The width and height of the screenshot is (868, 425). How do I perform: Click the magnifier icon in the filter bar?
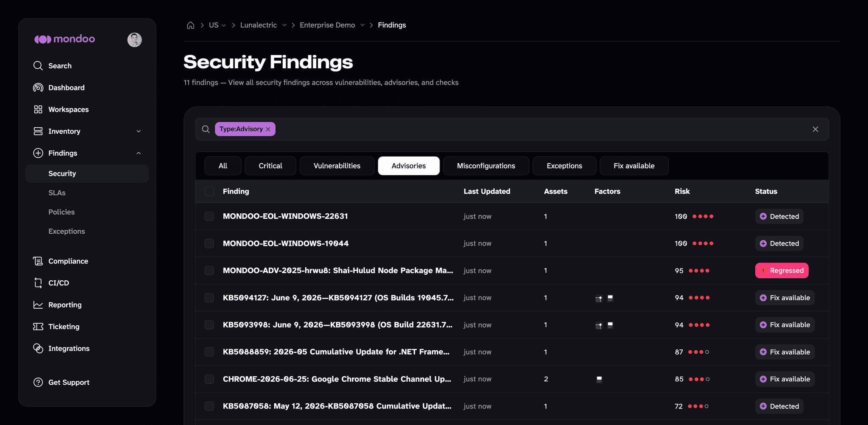click(206, 129)
